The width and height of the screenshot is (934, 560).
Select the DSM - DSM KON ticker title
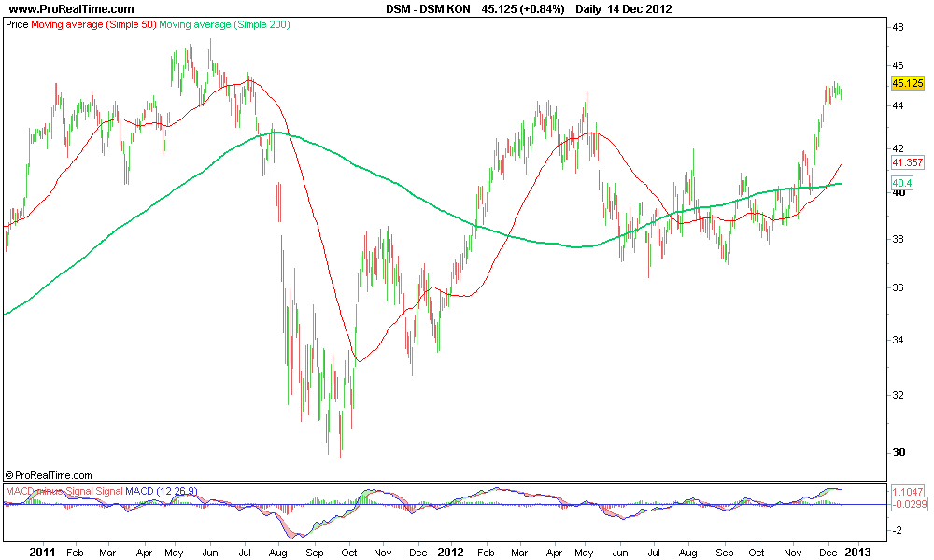[428, 9]
